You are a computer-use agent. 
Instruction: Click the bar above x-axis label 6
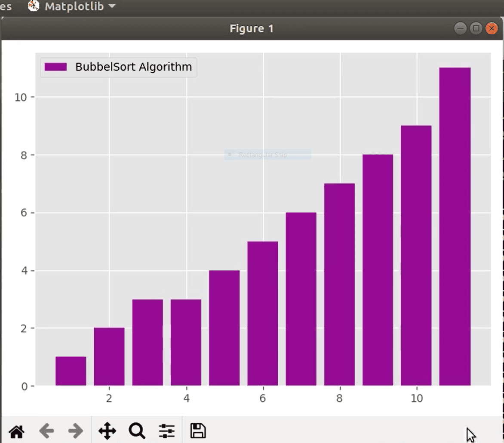click(x=262, y=313)
